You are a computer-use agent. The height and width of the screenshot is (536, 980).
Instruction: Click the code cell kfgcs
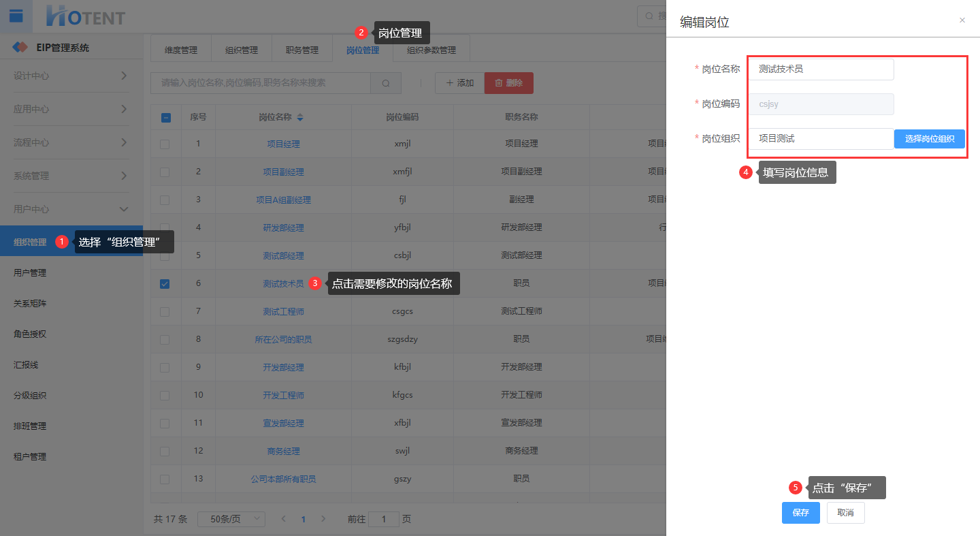click(x=403, y=396)
